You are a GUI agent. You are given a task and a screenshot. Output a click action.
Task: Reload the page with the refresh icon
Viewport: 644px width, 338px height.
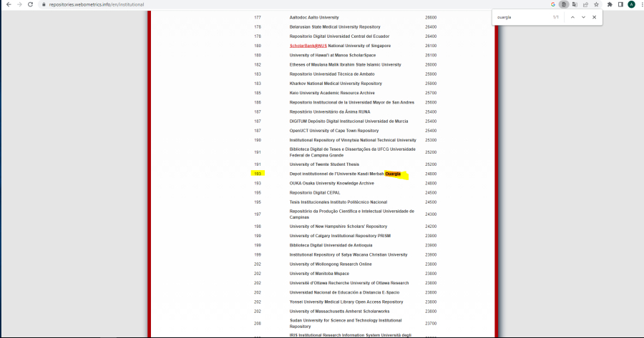point(31,4)
